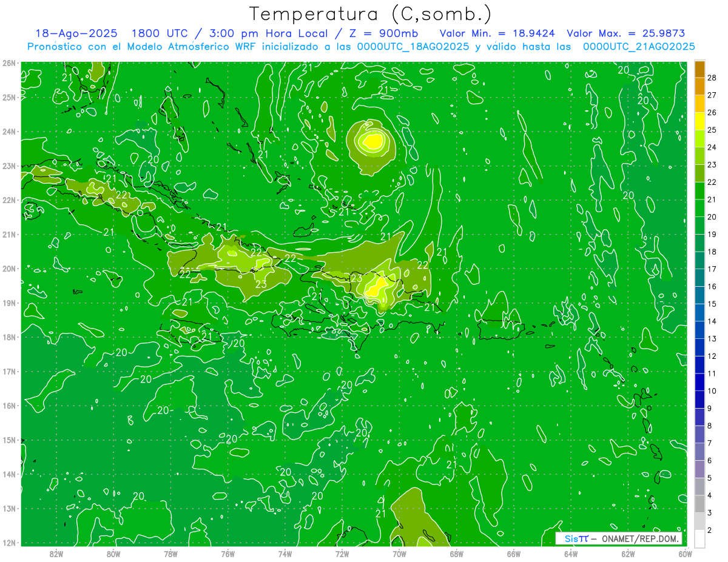Click colorbar label "13"

point(712,338)
